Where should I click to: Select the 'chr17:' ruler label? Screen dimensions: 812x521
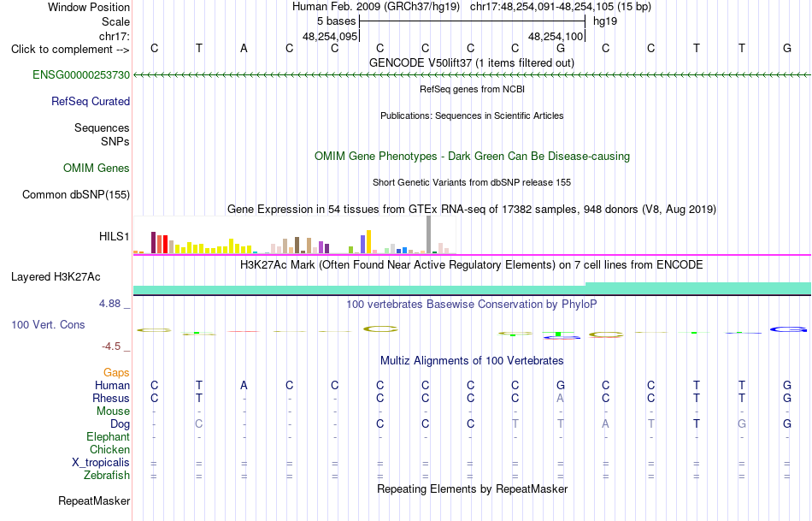click(x=115, y=36)
